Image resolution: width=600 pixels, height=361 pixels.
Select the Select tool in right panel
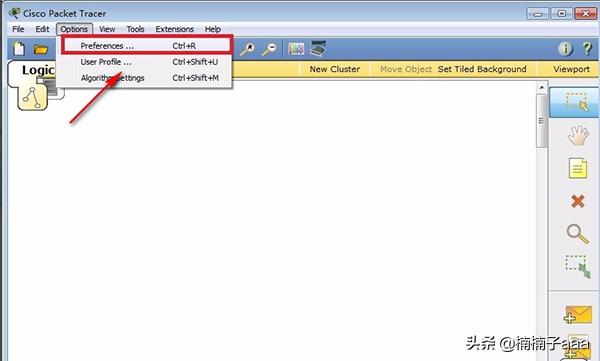pyautogui.click(x=575, y=102)
